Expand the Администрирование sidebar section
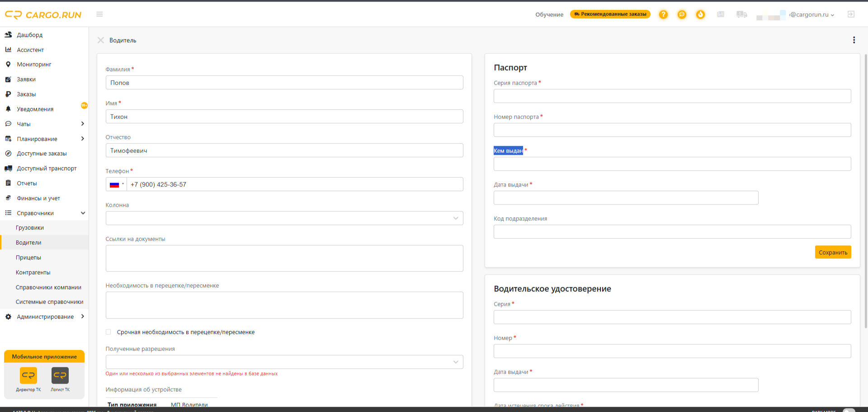Viewport: 868px width, 412px height. tap(45, 317)
